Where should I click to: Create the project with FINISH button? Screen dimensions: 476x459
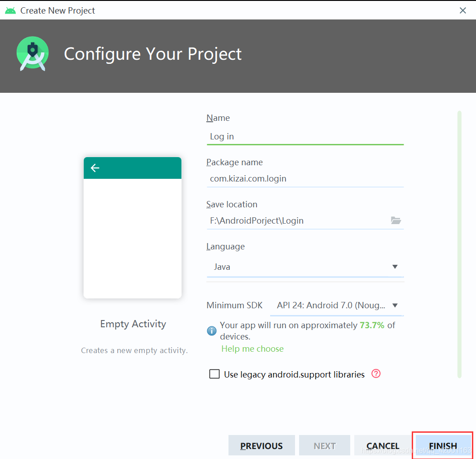pos(443,445)
